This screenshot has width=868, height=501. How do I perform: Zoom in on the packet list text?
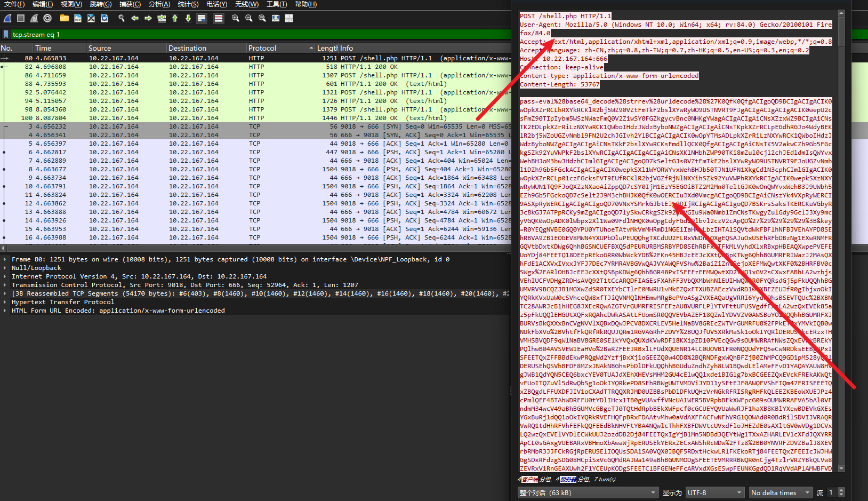235,18
